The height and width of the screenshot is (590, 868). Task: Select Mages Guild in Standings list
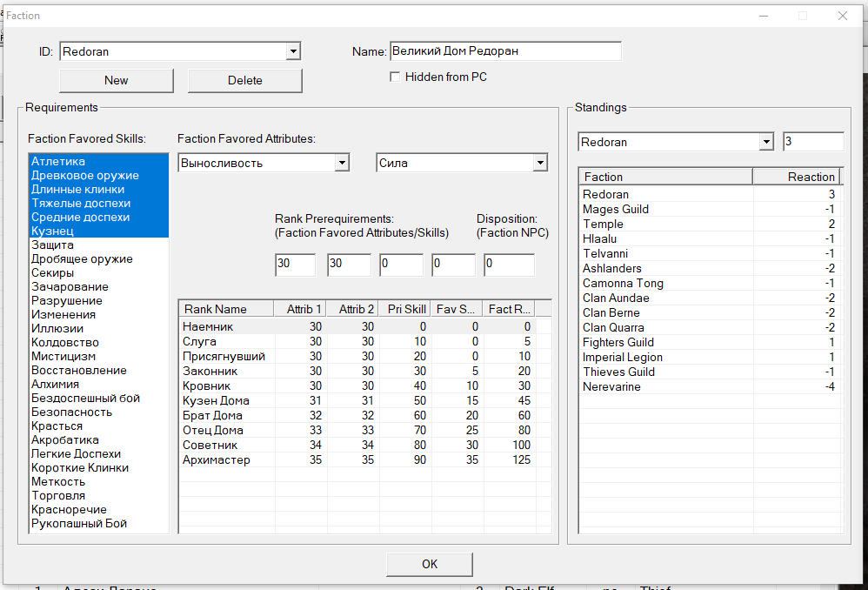click(710, 210)
